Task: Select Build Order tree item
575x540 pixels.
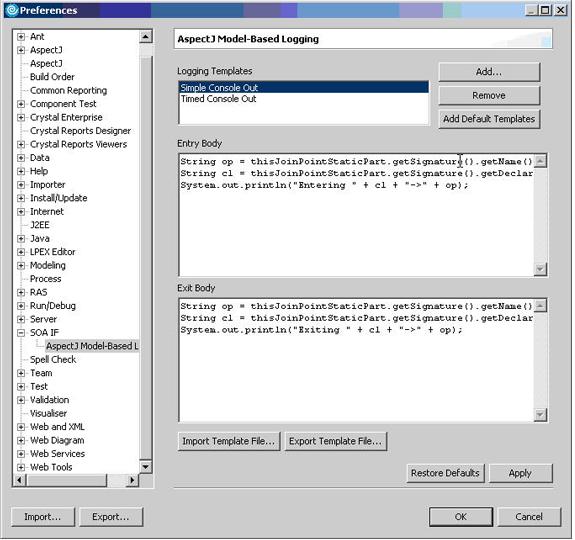Action: [52, 77]
